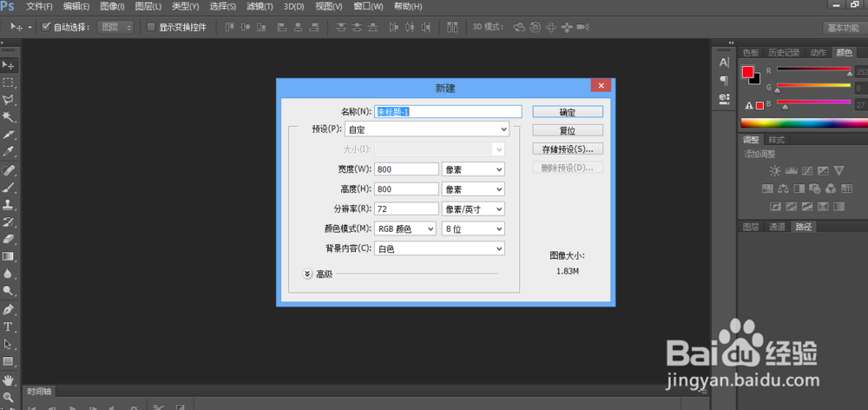
Task: Select the Rectangle shape tool
Action: (9, 361)
